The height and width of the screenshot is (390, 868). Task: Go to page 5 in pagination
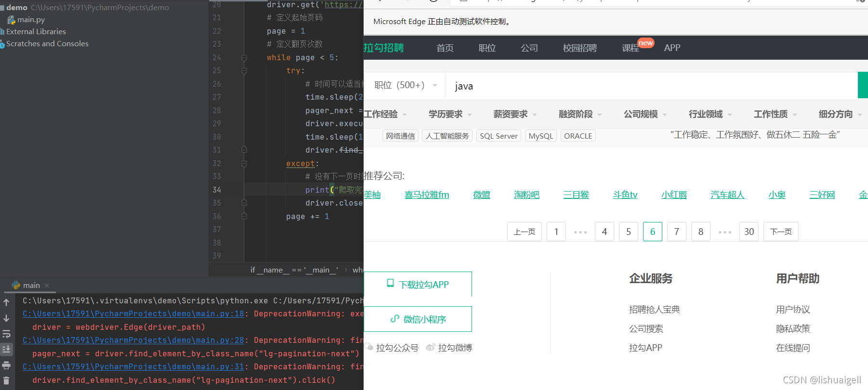coord(629,232)
